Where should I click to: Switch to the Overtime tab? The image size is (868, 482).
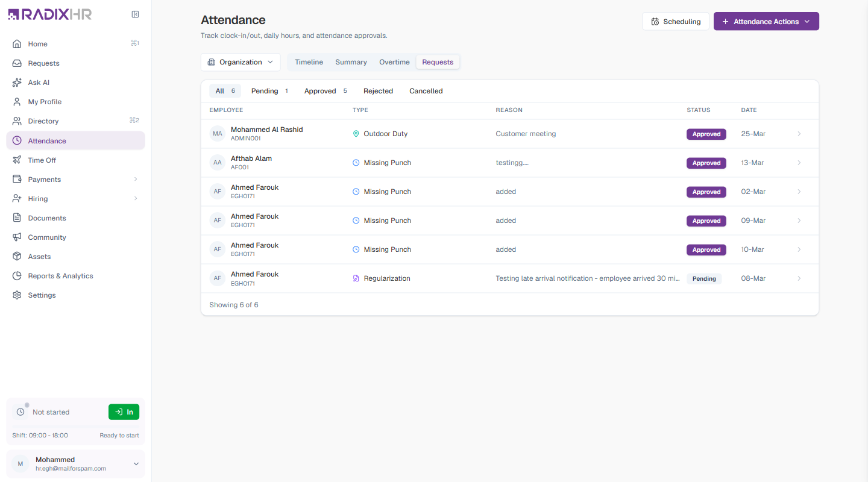tap(394, 62)
